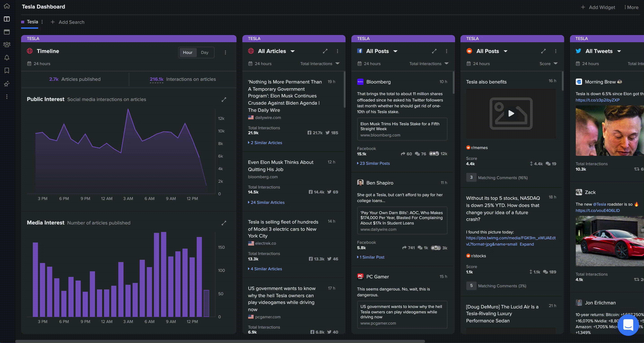Click the Facebook icon on All Posts widget

(x=360, y=51)
